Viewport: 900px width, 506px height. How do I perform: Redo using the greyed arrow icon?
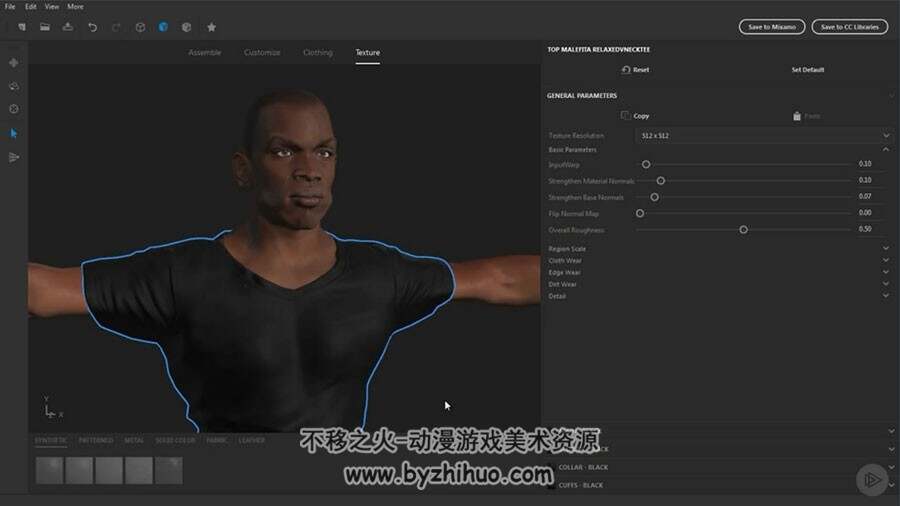point(117,27)
